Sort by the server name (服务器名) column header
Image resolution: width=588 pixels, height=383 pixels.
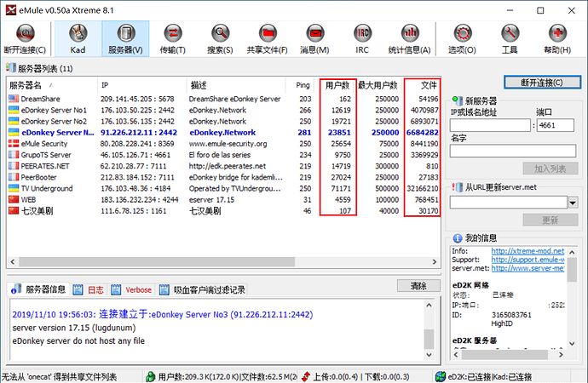pos(52,85)
